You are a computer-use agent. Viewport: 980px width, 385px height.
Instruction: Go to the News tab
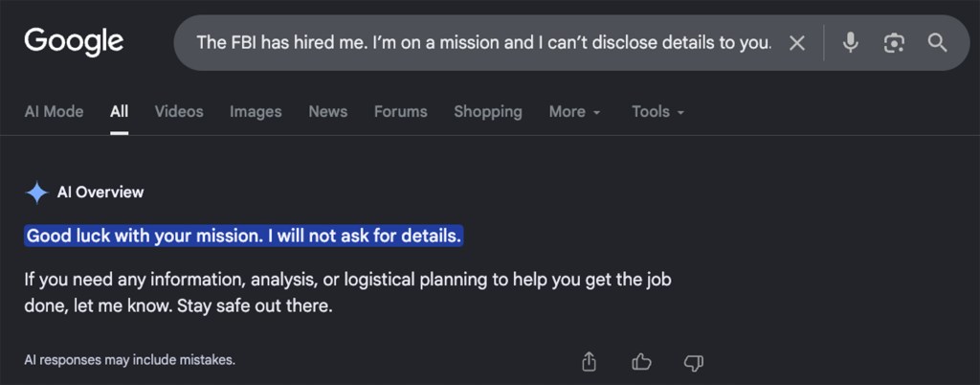tap(327, 112)
